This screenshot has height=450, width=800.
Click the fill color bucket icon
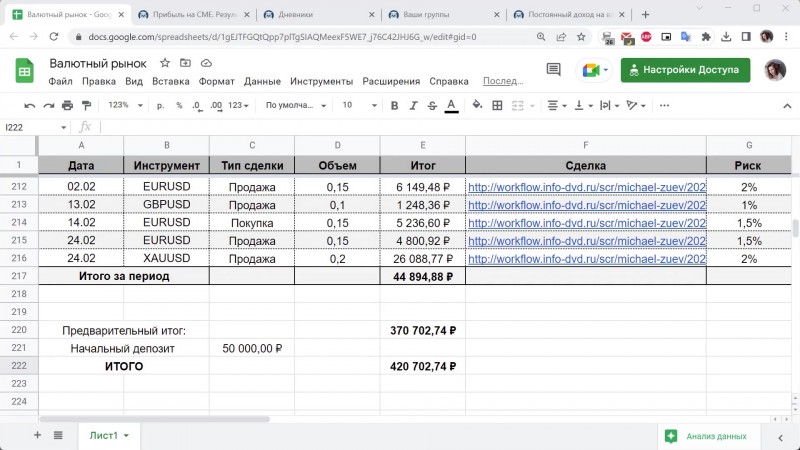pos(477,105)
